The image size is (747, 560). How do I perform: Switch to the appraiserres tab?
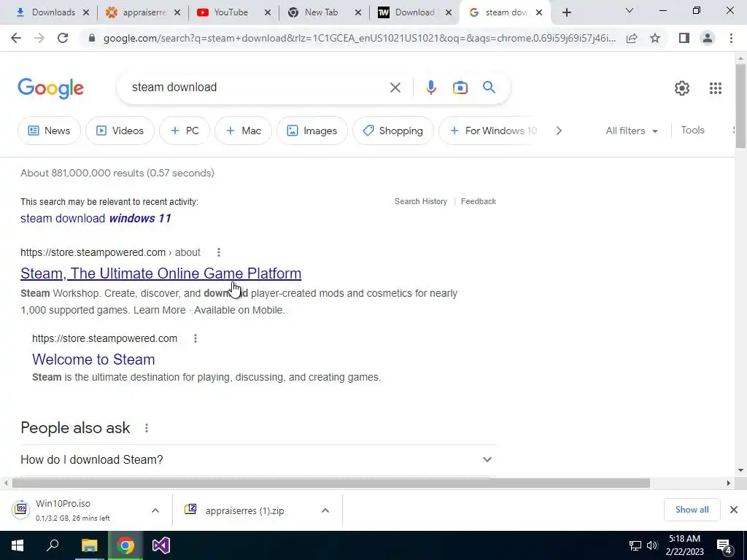(x=143, y=13)
